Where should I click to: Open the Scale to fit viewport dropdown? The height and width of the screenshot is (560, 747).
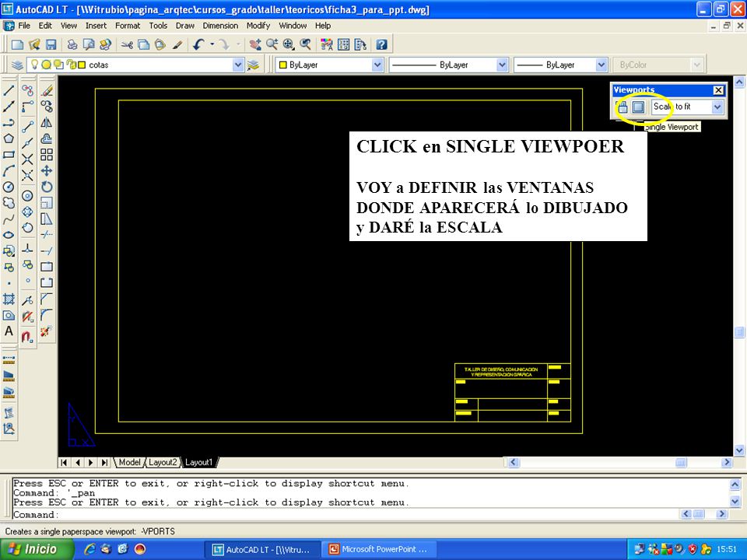(717, 107)
